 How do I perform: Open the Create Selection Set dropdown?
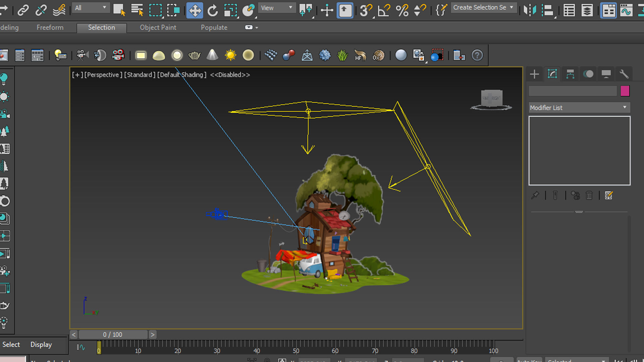click(x=483, y=7)
